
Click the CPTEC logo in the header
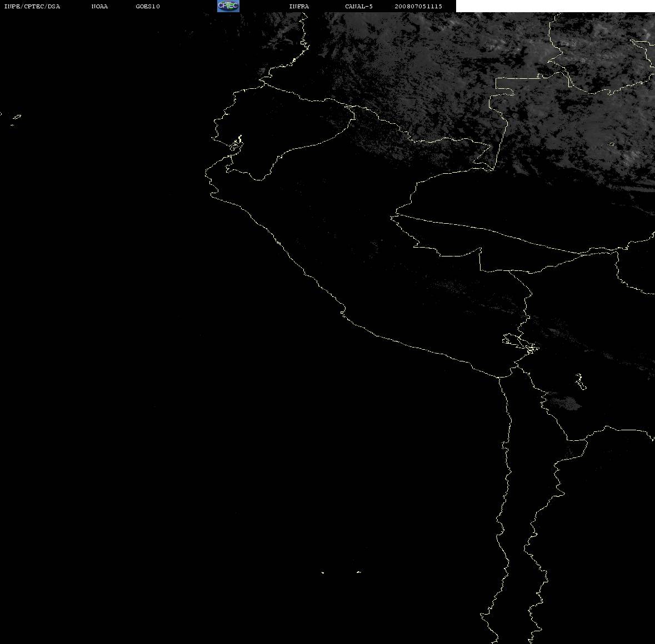pyautogui.click(x=228, y=6)
